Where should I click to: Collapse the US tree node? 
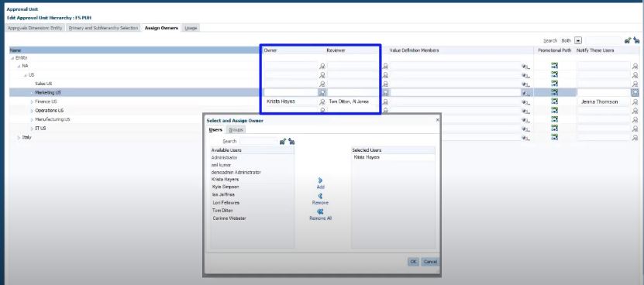tap(26, 75)
